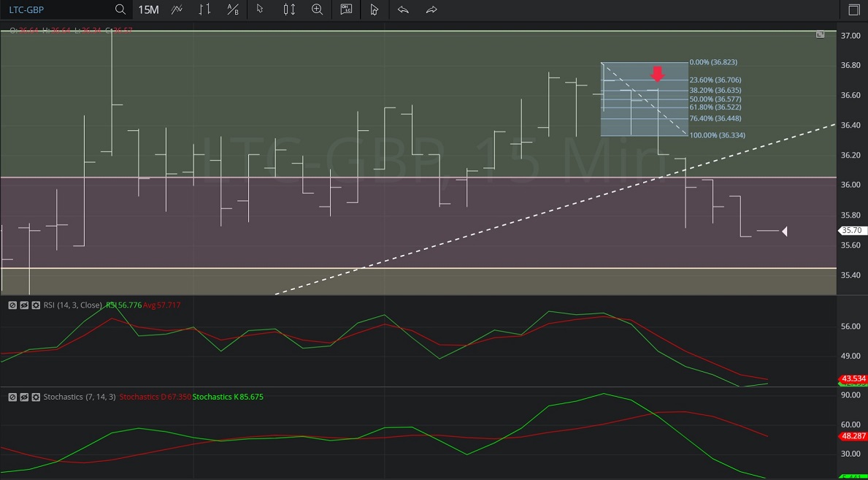This screenshot has height=480, width=868.
Task: Open the A/B compare symbols tool
Action: (233, 9)
